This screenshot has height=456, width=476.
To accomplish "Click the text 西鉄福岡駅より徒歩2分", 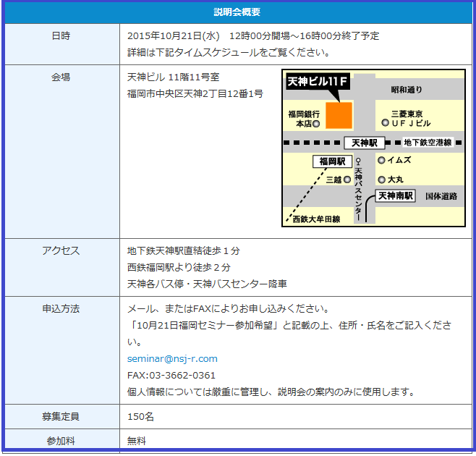I will [x=179, y=267].
